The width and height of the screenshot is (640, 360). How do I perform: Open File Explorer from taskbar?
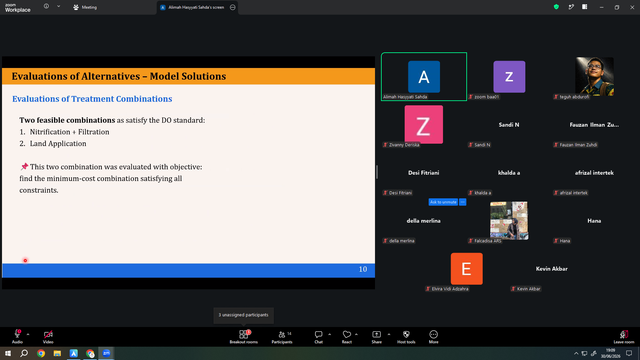[57, 353]
